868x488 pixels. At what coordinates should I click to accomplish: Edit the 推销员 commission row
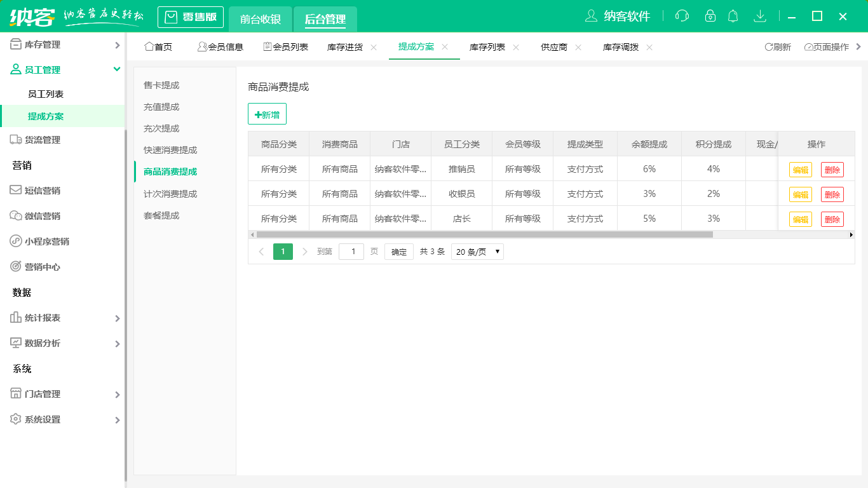pos(800,168)
